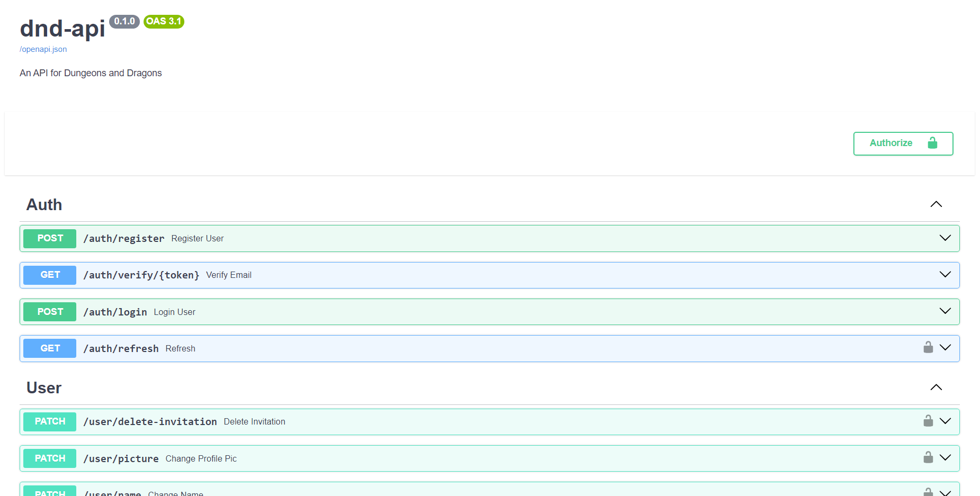Click the green OAS 3.1 badge
Viewport: 980px width, 496px height.
click(x=164, y=22)
